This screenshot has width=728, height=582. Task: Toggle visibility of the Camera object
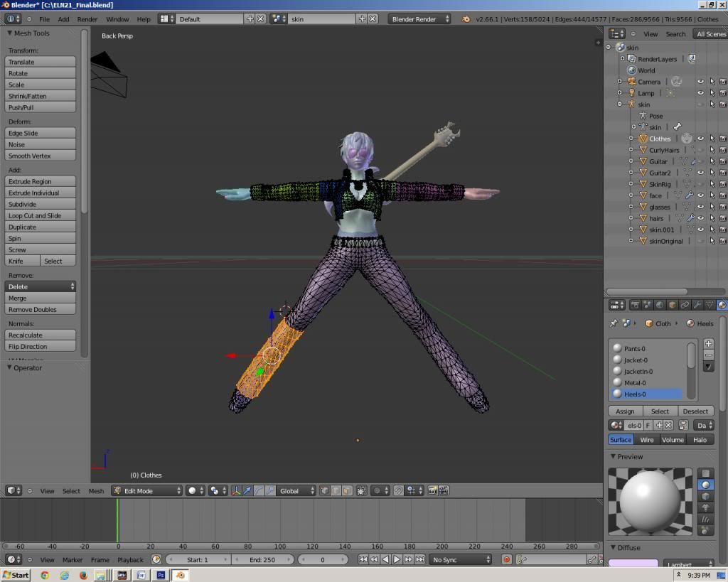(700, 82)
